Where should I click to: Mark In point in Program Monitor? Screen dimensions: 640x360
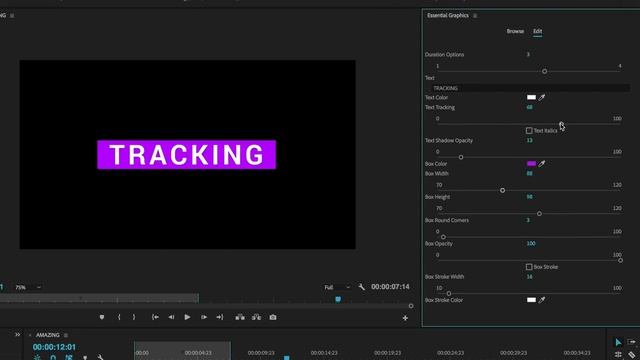[119, 317]
